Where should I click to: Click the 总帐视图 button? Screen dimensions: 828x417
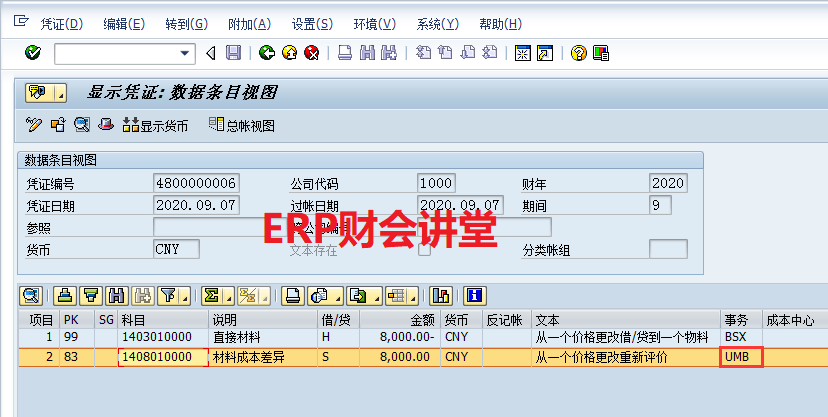click(x=241, y=125)
